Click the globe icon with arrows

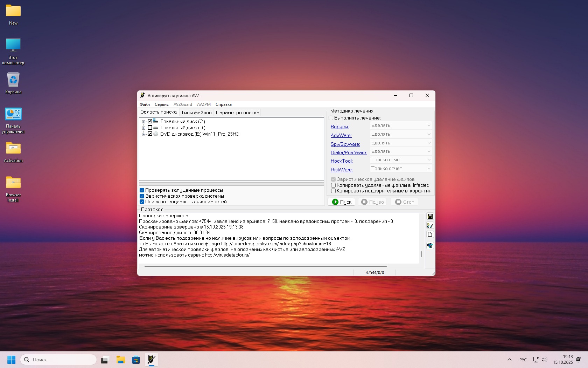[x=430, y=245]
